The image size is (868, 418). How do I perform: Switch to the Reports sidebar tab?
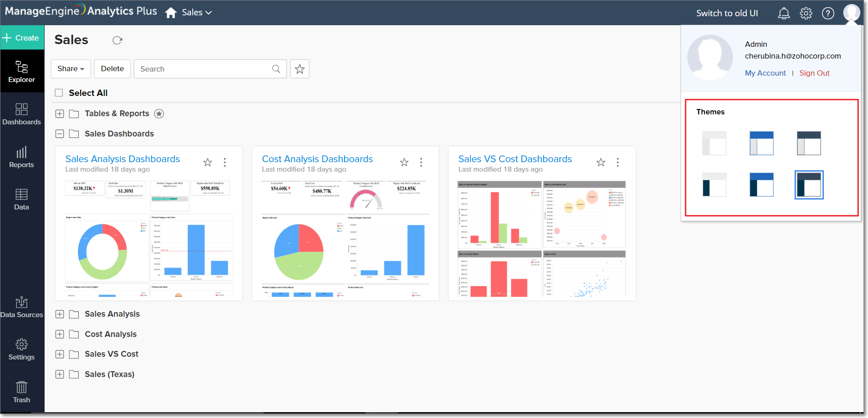(x=22, y=157)
